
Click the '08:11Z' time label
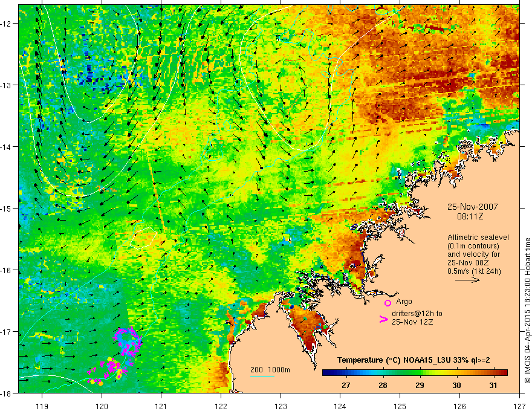pos(470,216)
